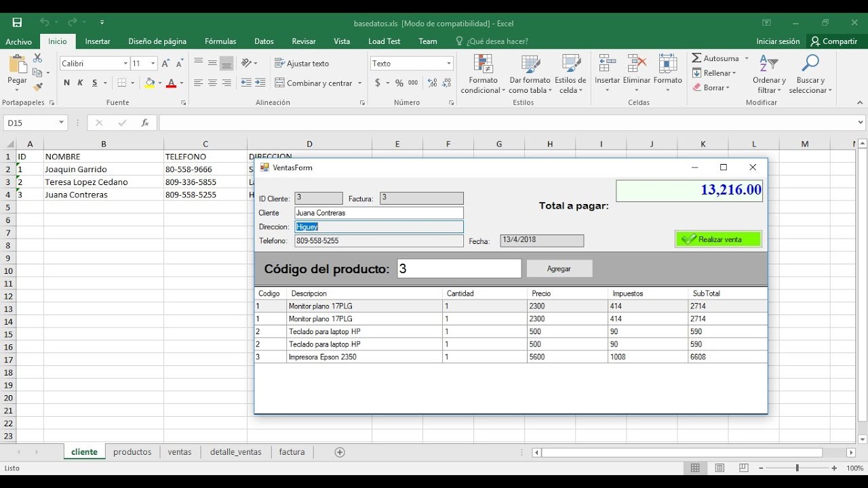This screenshot has height=488, width=868.
Task: Click the Autosuma sigma icon
Action: (696, 58)
